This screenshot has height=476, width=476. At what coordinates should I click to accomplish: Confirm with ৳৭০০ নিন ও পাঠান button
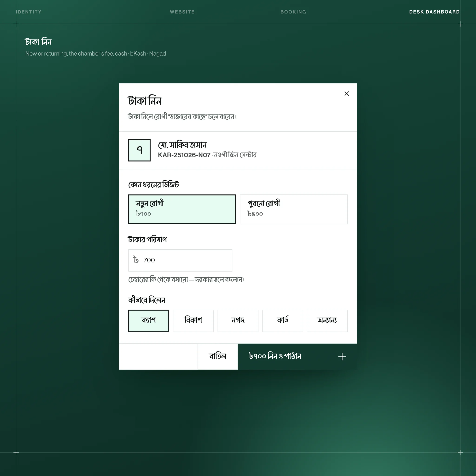(297, 357)
